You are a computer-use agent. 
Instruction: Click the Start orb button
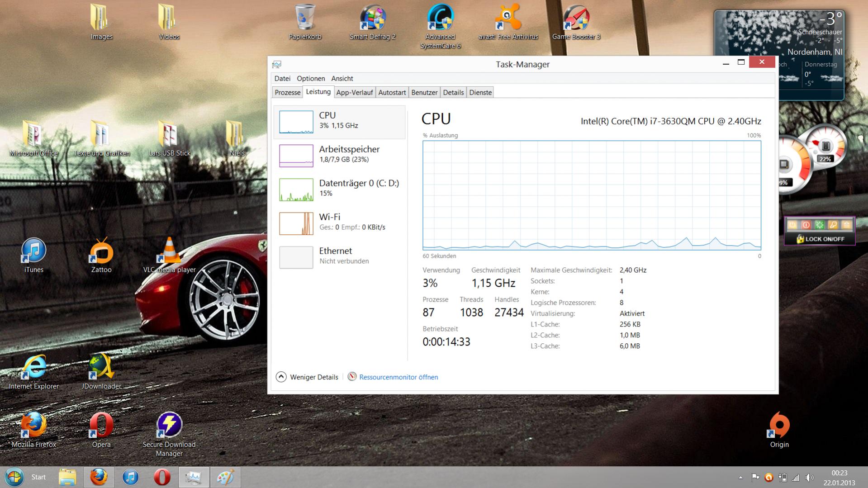click(14, 477)
